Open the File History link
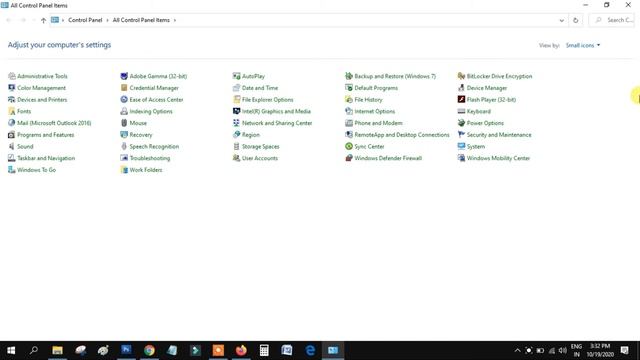The image size is (640, 360). (x=368, y=100)
